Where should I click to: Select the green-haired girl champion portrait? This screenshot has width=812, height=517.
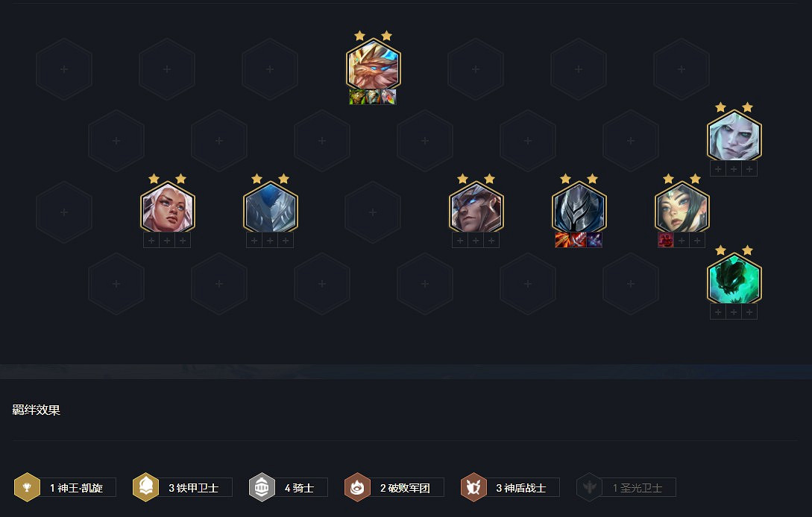click(x=682, y=207)
